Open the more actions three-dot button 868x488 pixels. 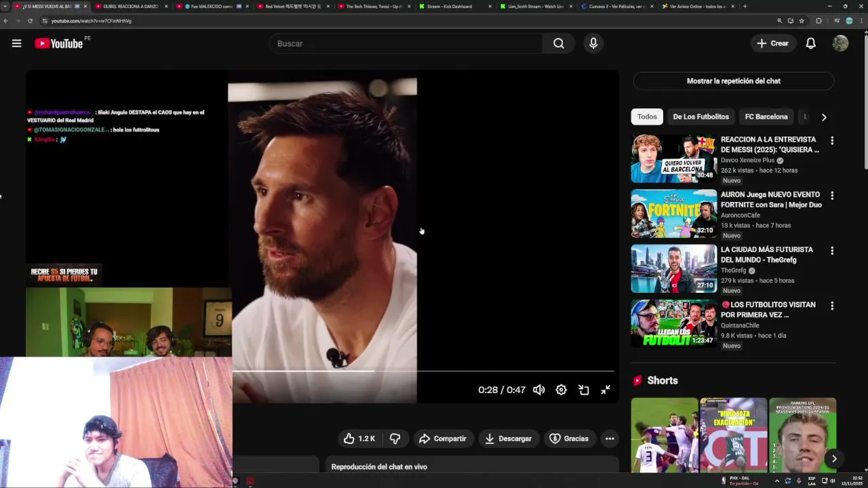tap(610, 439)
